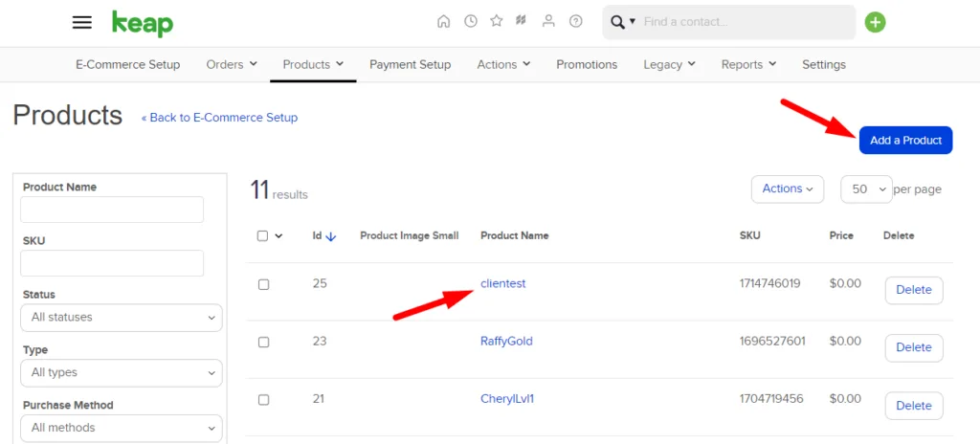The height and width of the screenshot is (444, 980).
Task: Go to the home icon
Action: click(x=443, y=21)
